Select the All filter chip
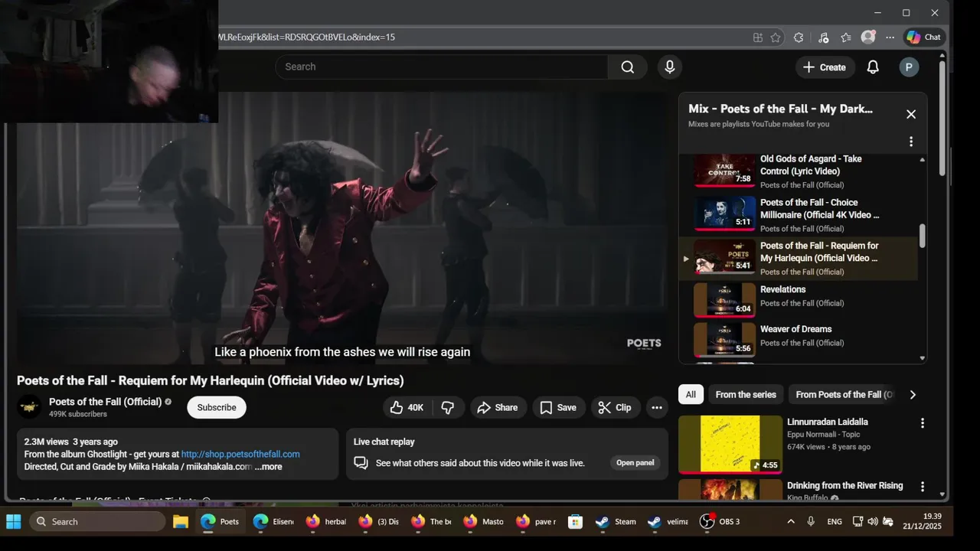 coord(691,395)
